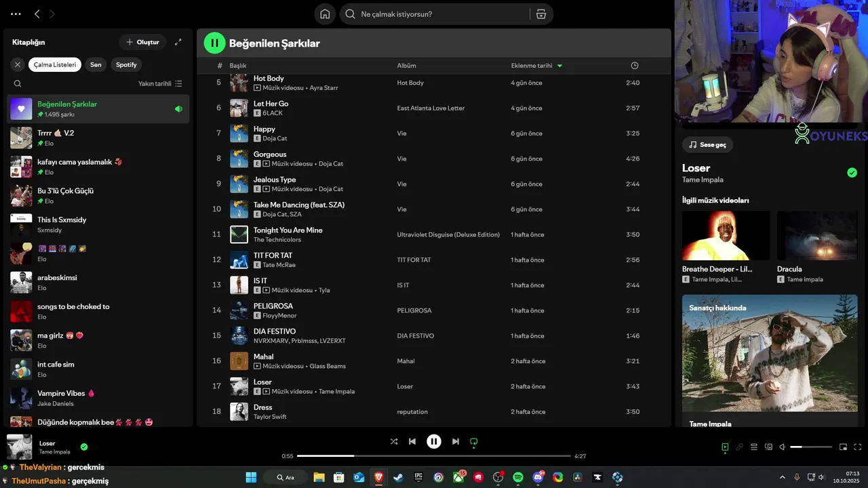Expand the library with the diagonal arrows icon
Viewport: 868px width, 488px height.
178,42
